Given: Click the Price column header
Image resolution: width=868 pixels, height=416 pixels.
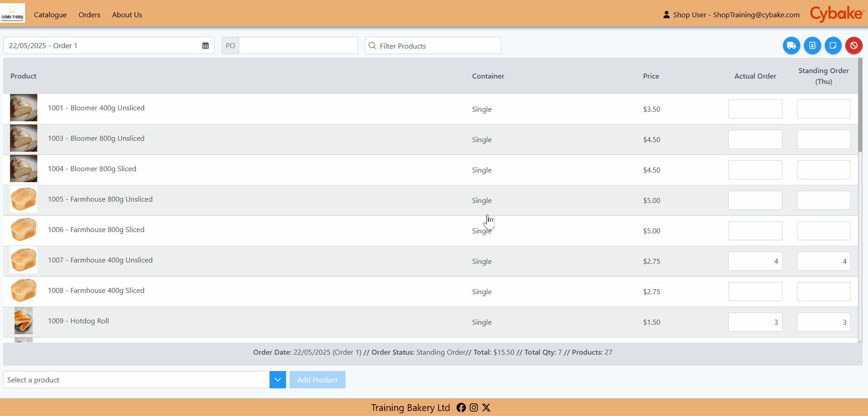Looking at the screenshot, I should coord(651,76).
